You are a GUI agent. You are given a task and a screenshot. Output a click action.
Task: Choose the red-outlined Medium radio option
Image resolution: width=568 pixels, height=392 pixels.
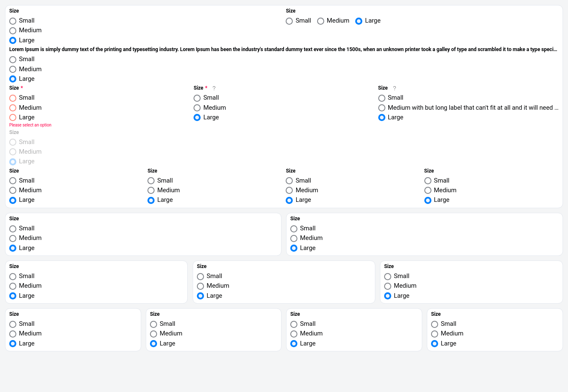pos(13,108)
